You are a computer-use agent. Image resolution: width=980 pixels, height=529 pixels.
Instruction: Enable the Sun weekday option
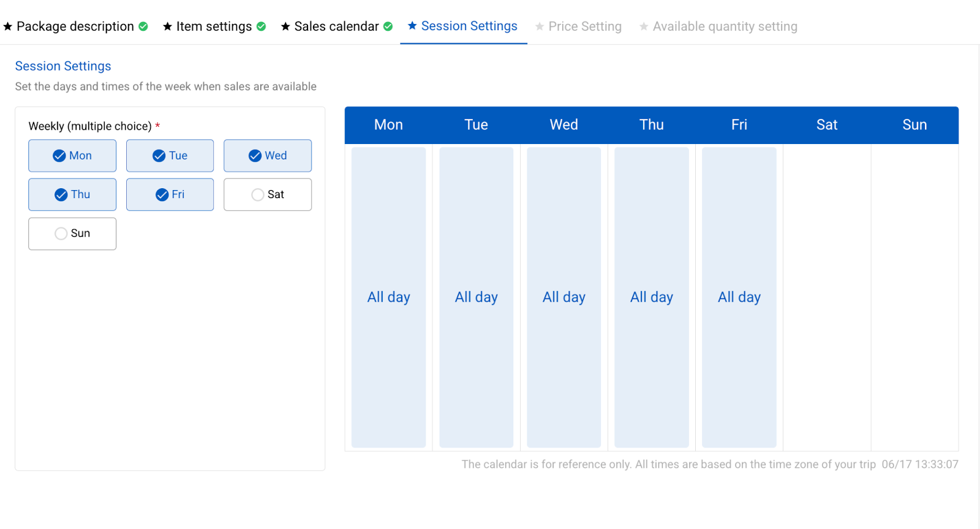[72, 234]
